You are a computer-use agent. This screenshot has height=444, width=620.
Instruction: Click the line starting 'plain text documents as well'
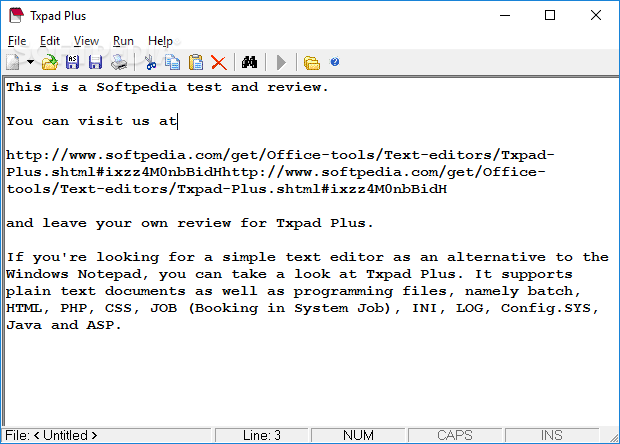[293, 291]
